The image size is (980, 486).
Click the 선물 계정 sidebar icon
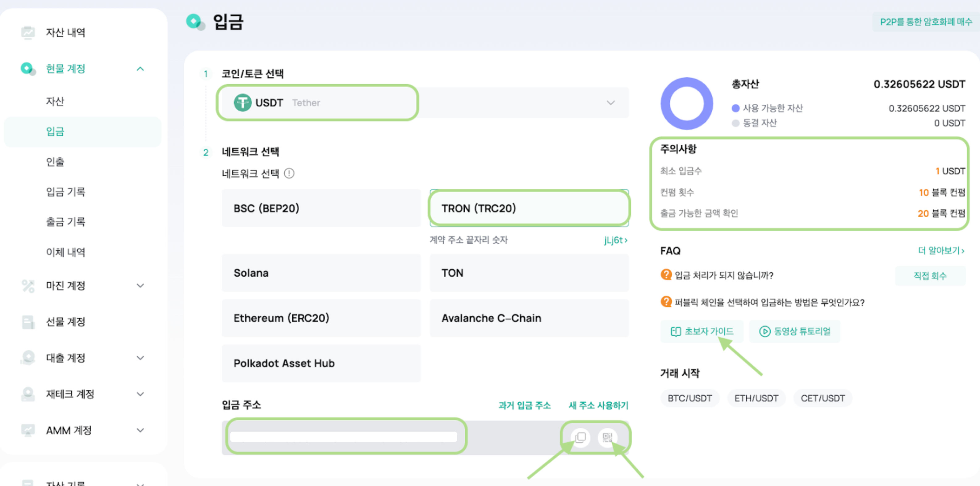28,322
